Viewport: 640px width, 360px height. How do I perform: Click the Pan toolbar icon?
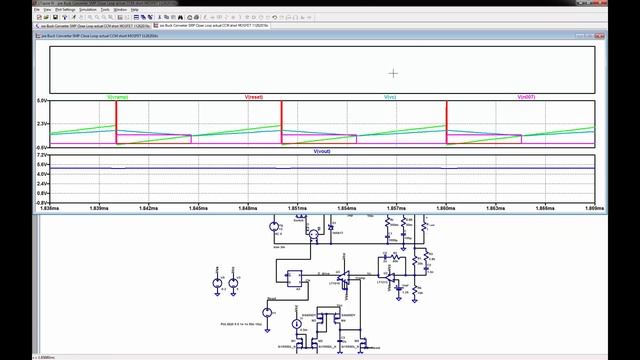(x=97, y=17)
